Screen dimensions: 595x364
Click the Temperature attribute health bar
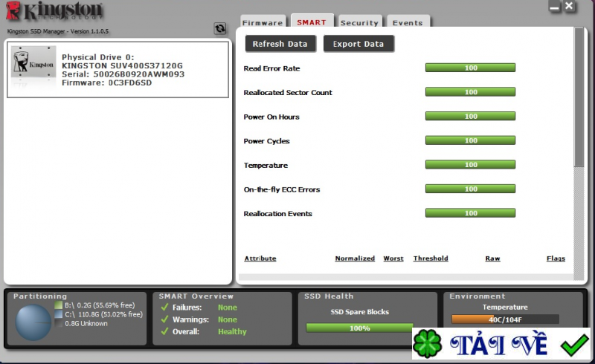coord(471,165)
